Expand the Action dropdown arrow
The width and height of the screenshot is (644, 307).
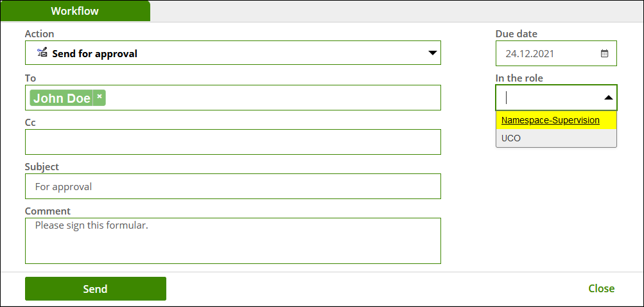coord(432,53)
